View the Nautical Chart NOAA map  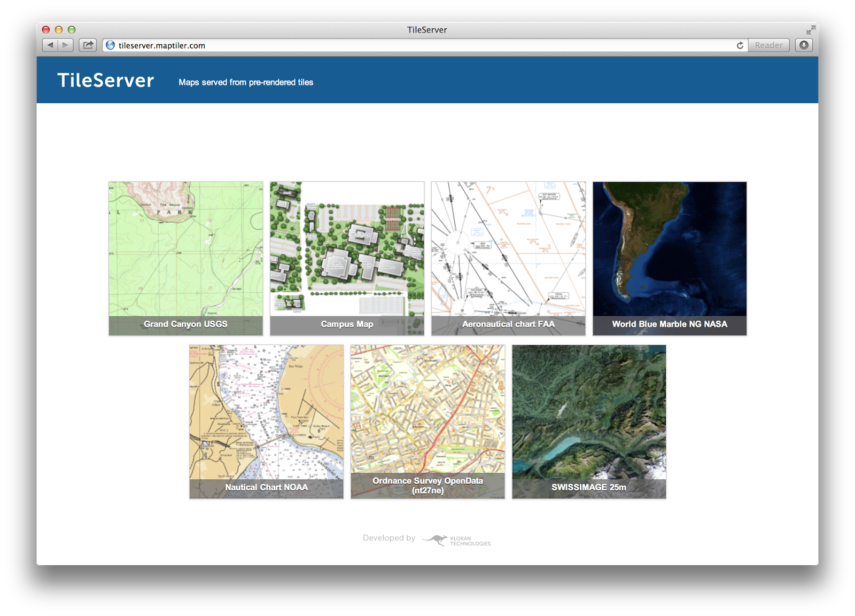tap(266, 421)
